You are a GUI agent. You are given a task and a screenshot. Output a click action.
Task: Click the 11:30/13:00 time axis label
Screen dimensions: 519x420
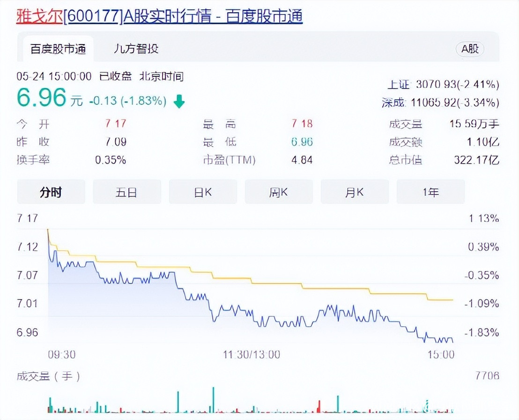pyautogui.click(x=252, y=355)
